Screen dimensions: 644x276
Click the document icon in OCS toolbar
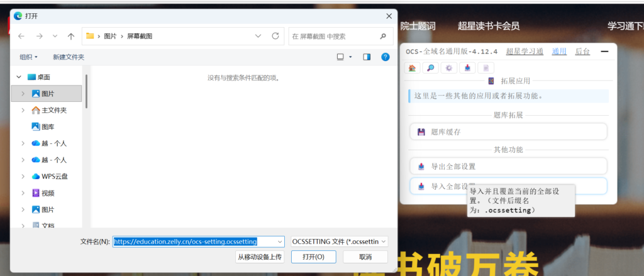tap(486, 68)
